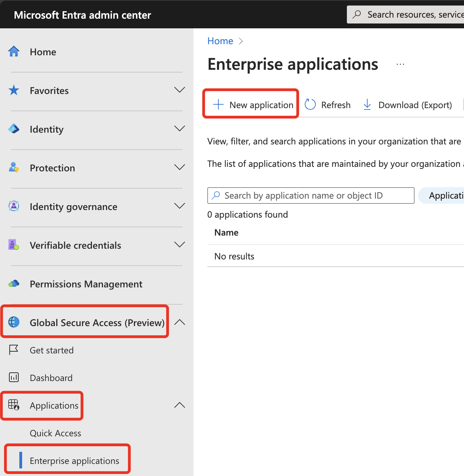
Task: Select the Dashboard chart icon
Action: click(13, 377)
